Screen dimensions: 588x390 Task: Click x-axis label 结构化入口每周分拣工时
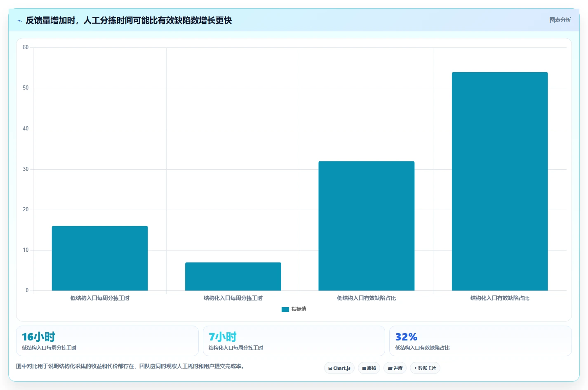[x=233, y=298]
